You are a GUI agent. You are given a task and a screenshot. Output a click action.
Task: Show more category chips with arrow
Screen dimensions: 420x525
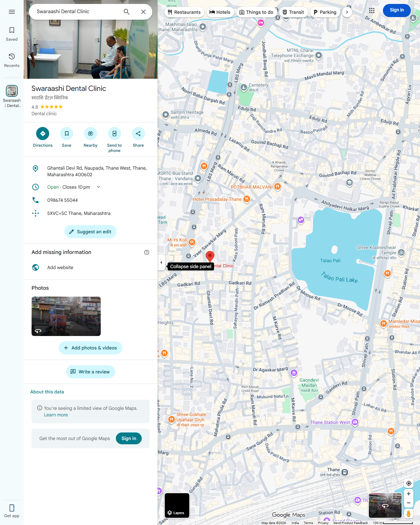coord(347,12)
